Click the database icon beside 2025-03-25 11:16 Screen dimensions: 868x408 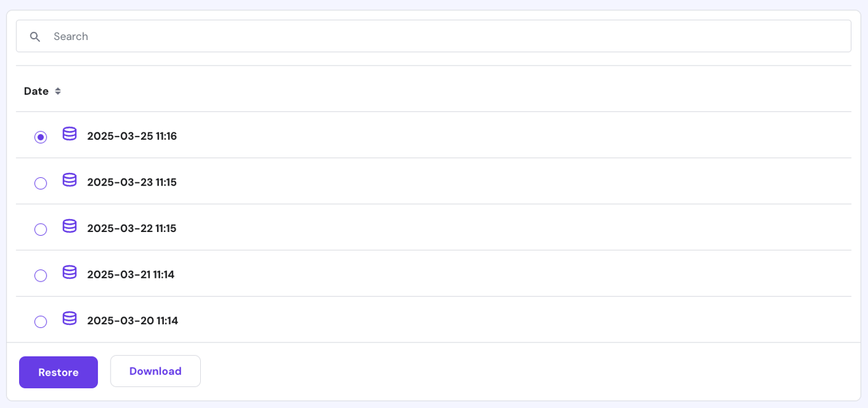point(69,135)
